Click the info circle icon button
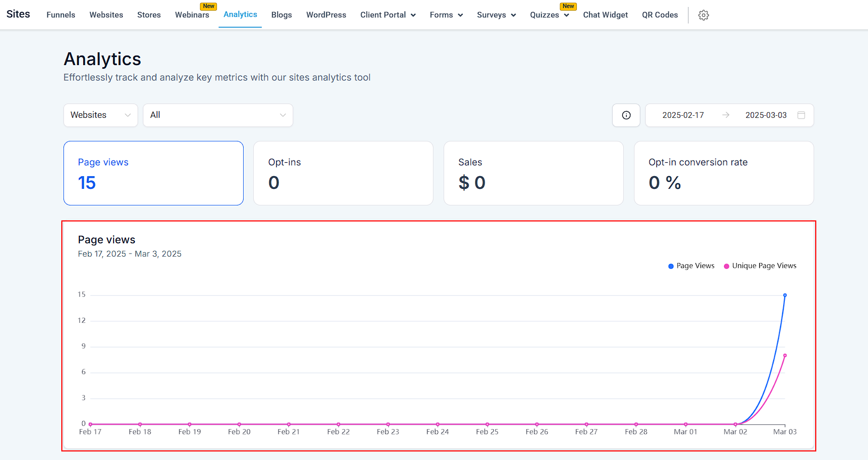868x460 pixels. coord(626,115)
